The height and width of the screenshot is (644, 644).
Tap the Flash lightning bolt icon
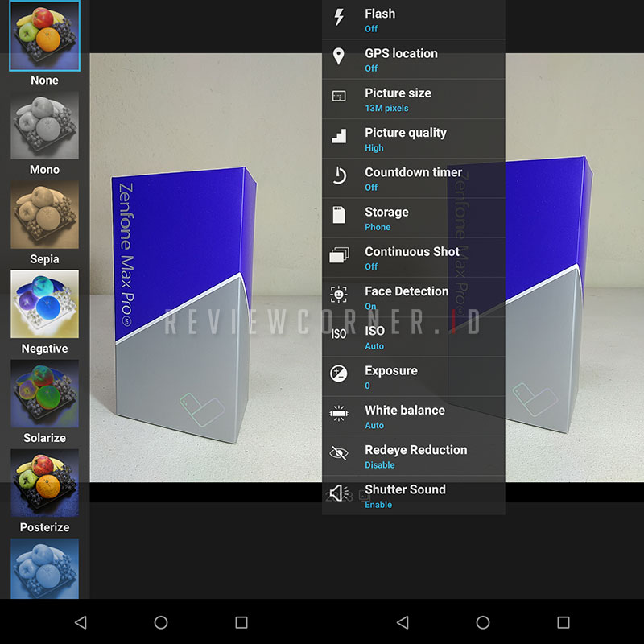(x=339, y=17)
